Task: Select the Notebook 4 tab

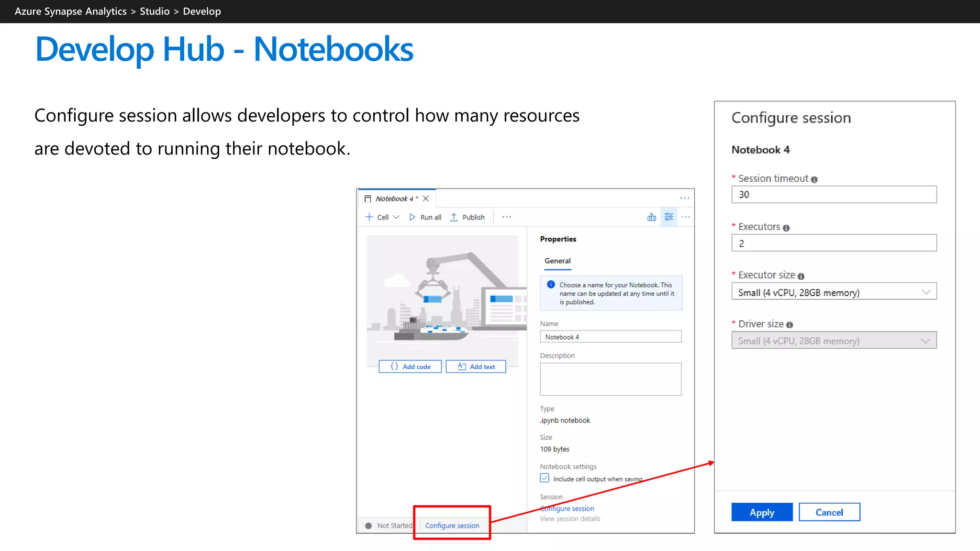Action: pyautogui.click(x=397, y=198)
